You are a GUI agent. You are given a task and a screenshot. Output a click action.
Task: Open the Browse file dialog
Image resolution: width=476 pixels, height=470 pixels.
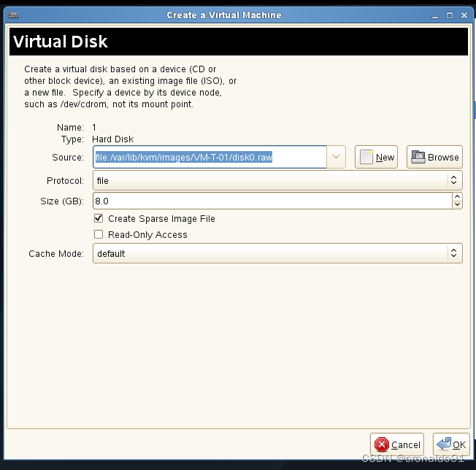(434, 157)
